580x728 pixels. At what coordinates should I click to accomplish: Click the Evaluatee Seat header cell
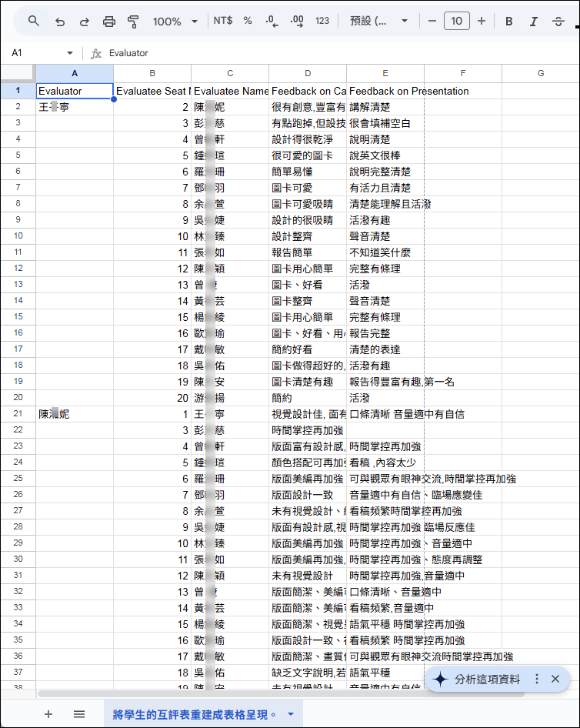(152, 91)
